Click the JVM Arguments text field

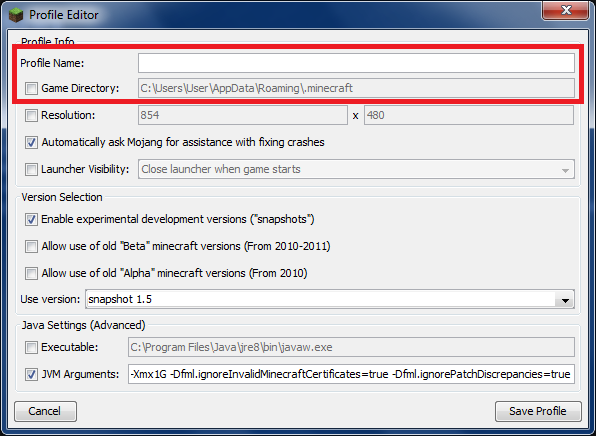click(x=351, y=374)
